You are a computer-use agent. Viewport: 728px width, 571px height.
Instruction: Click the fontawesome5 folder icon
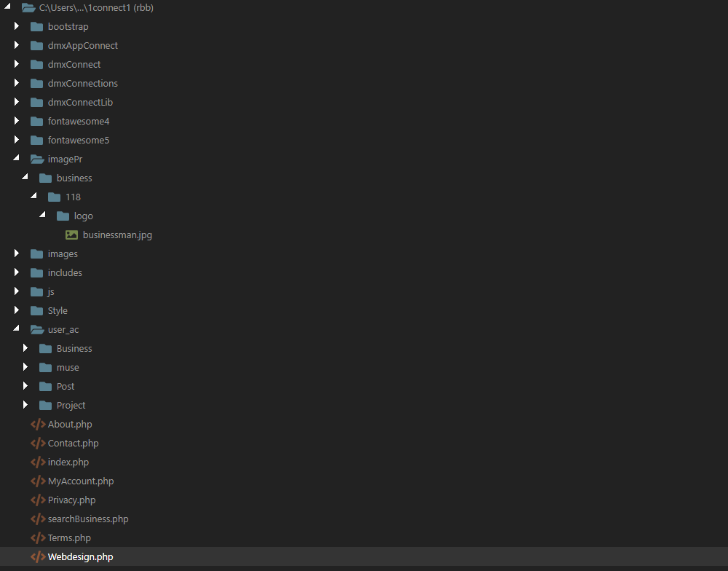(36, 141)
